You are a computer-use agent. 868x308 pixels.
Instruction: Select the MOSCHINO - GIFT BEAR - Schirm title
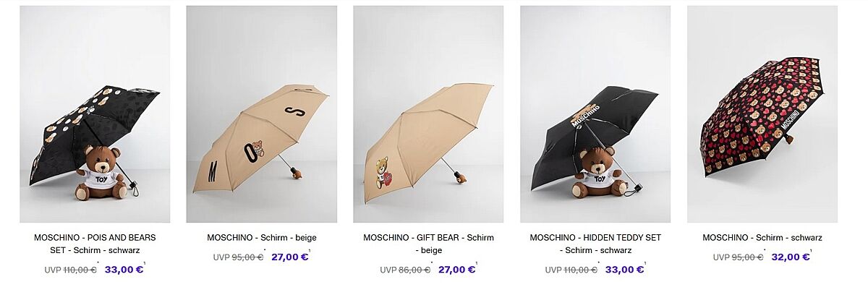(x=428, y=244)
